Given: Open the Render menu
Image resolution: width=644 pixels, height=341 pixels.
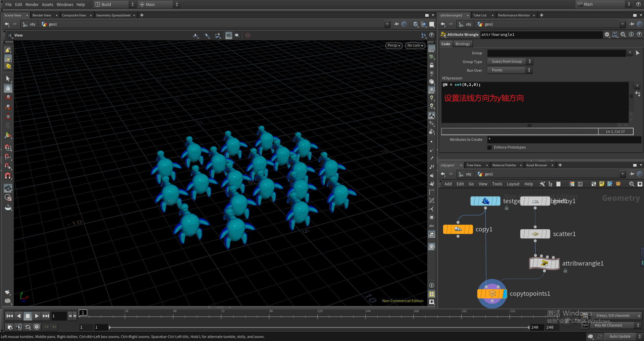Looking at the screenshot, I should pos(32,4).
